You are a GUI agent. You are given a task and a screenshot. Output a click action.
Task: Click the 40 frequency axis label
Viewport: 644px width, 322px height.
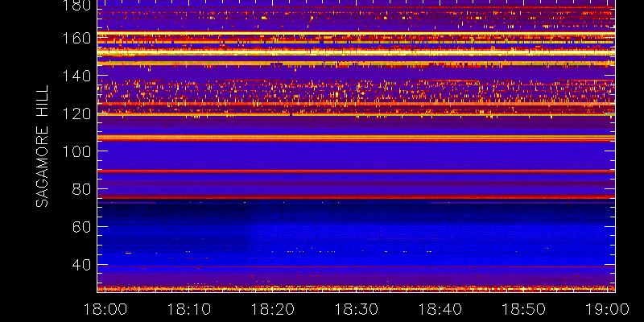point(81,265)
